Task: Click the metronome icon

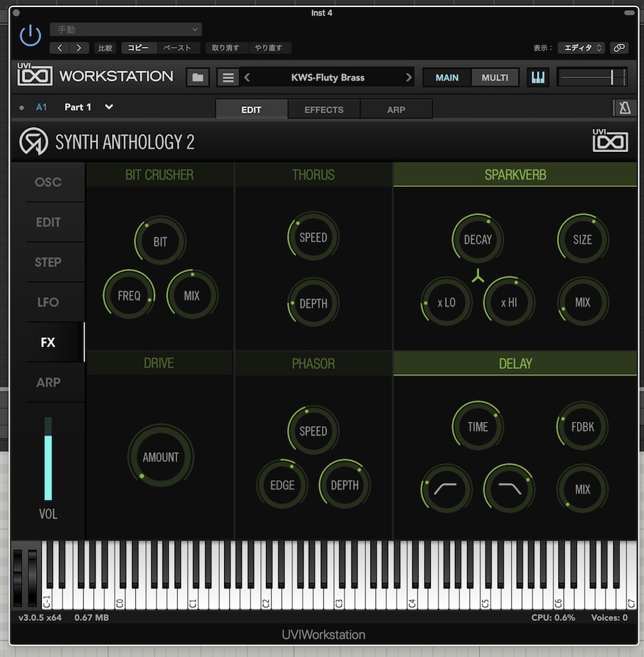Action: (624, 108)
